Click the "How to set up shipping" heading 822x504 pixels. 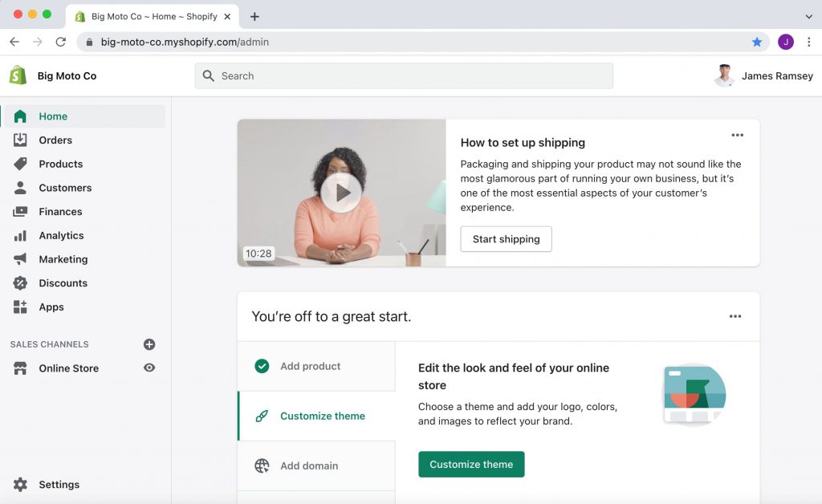[x=523, y=143]
